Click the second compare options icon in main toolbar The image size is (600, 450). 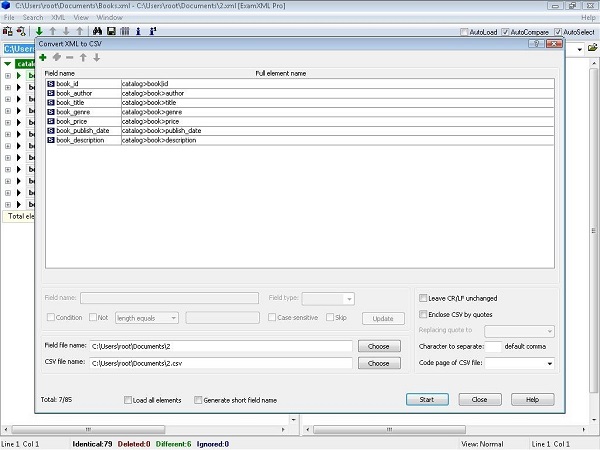(x=21, y=31)
